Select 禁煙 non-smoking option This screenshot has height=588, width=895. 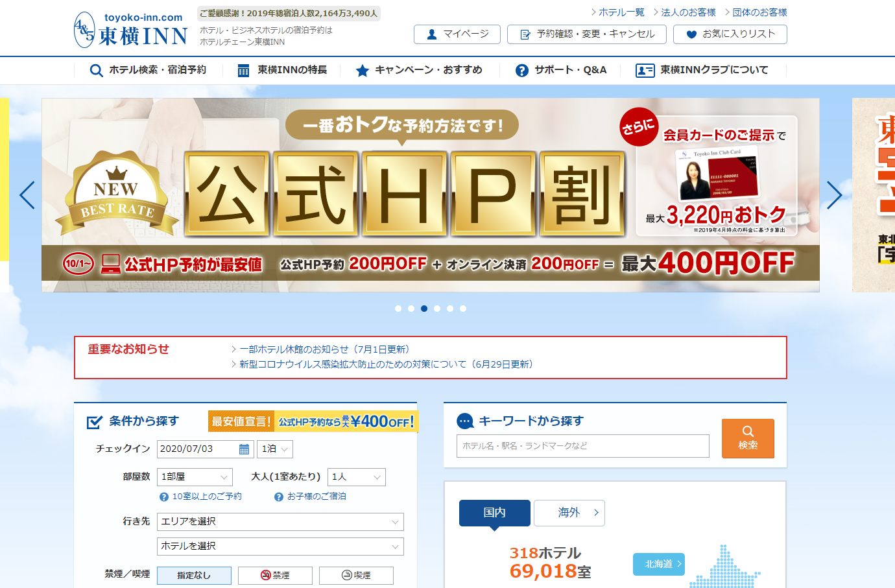[x=275, y=576]
